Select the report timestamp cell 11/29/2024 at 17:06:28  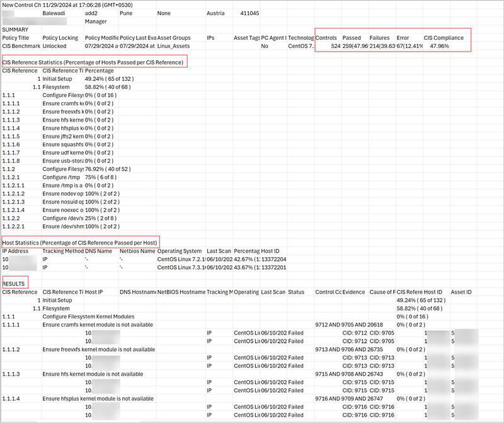coord(87,5)
